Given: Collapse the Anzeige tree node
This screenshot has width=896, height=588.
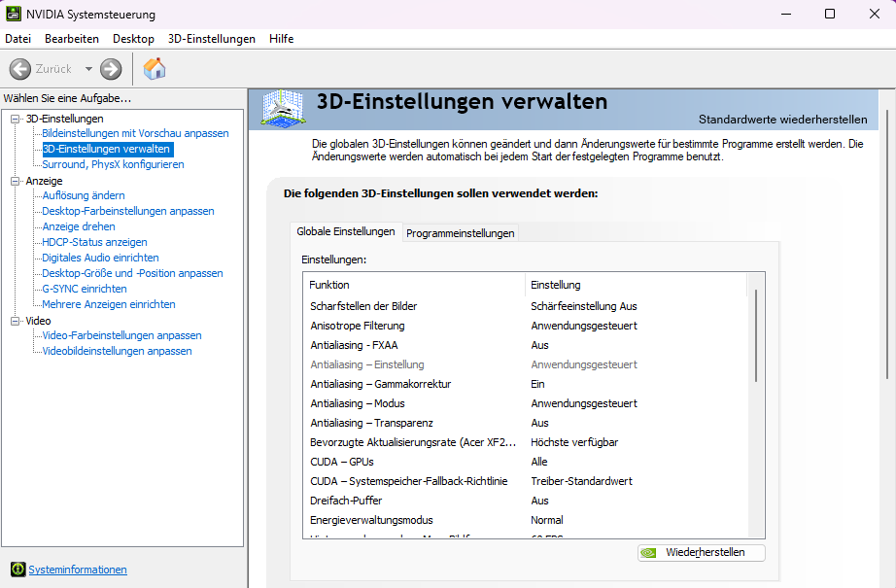Looking at the screenshot, I should pyautogui.click(x=16, y=181).
